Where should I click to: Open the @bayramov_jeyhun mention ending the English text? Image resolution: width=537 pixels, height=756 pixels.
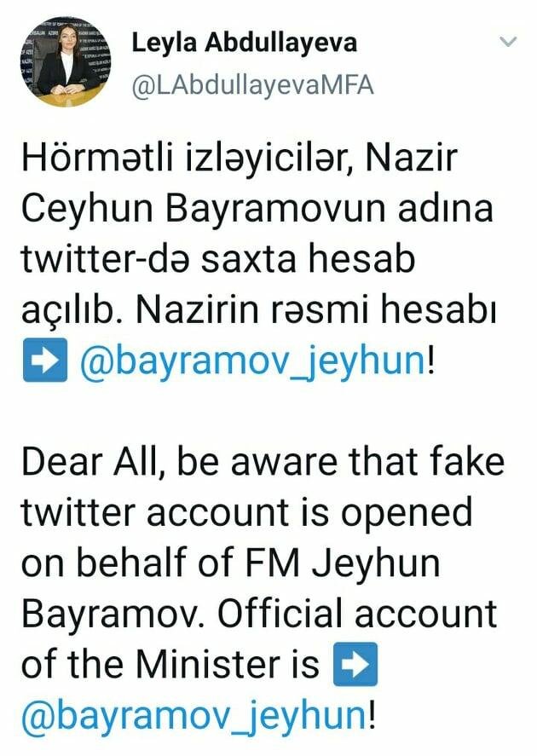click(x=193, y=715)
